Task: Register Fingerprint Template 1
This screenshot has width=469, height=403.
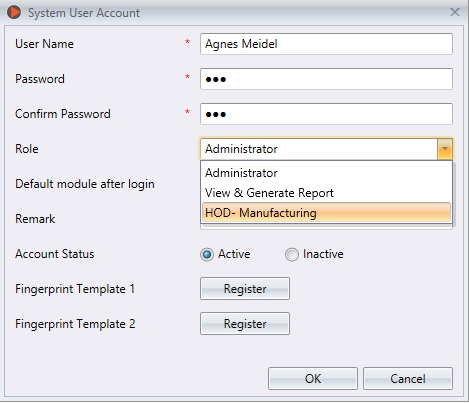Action: coord(245,289)
